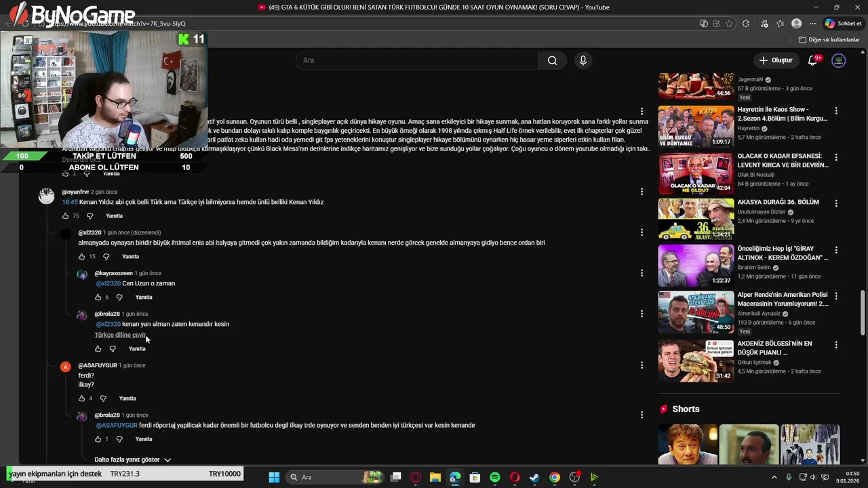
Task: Open Microsoft Store on the taskbar
Action: click(x=475, y=477)
